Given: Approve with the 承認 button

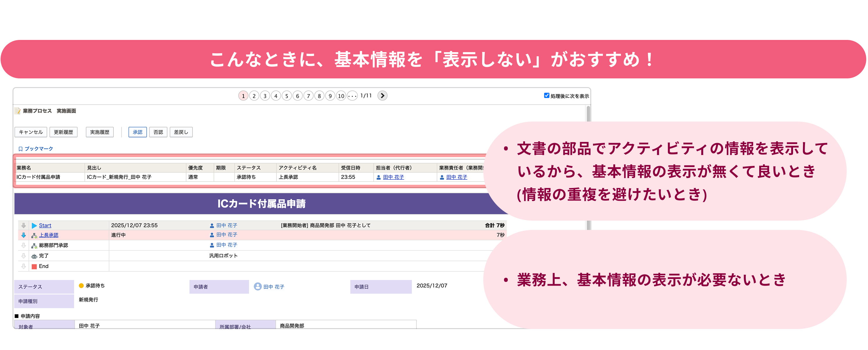Looking at the screenshot, I should point(137,132).
